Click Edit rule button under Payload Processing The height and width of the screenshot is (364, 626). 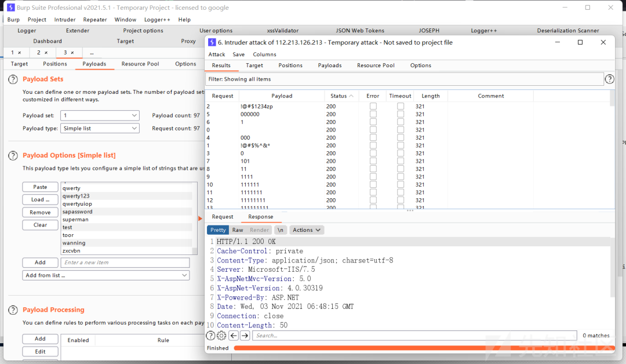point(40,351)
